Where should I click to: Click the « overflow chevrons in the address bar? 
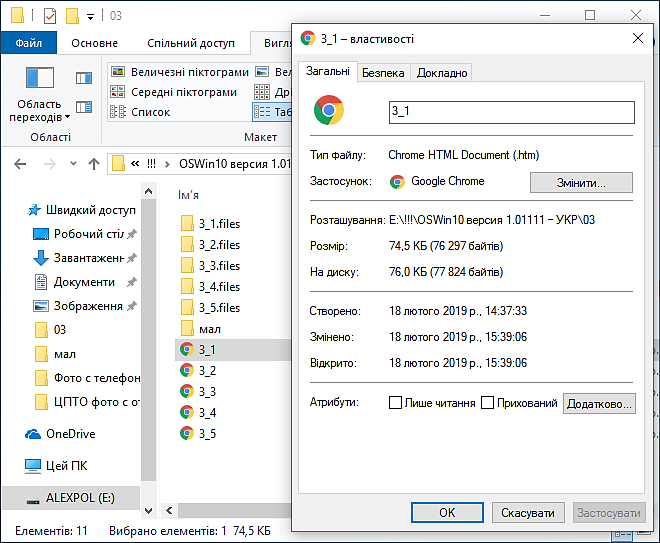coord(135,163)
